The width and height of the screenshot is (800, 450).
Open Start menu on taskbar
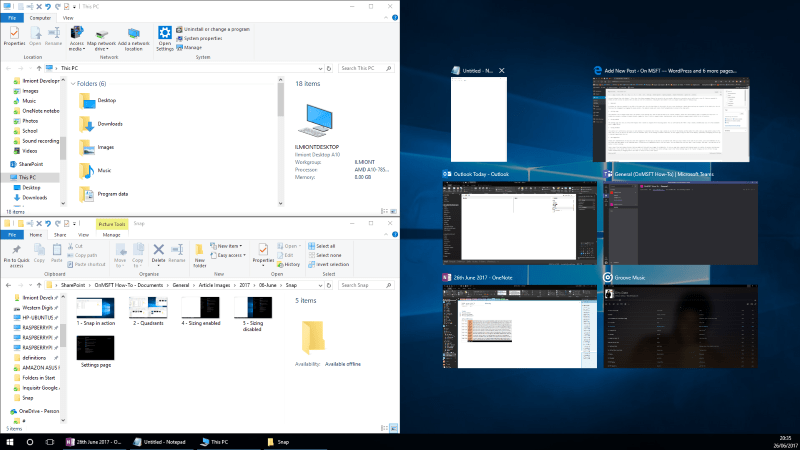point(10,442)
